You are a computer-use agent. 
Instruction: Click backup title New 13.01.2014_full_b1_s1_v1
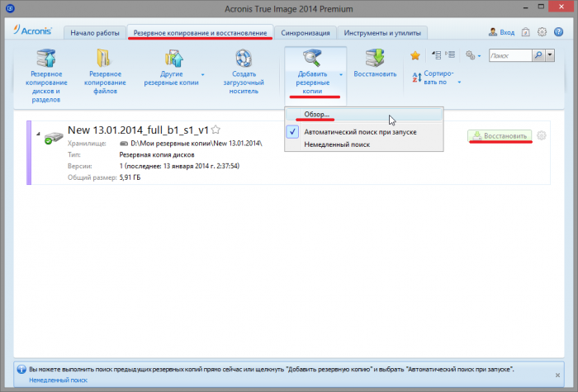[138, 130]
